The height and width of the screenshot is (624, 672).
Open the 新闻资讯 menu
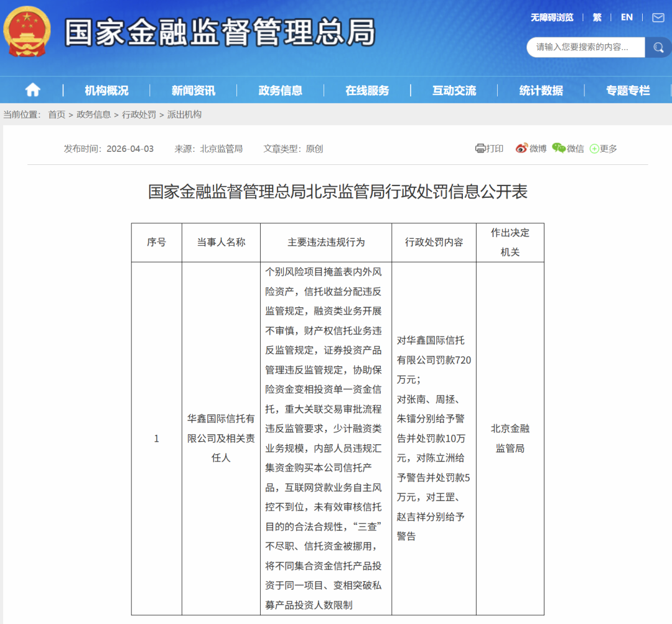pos(194,90)
